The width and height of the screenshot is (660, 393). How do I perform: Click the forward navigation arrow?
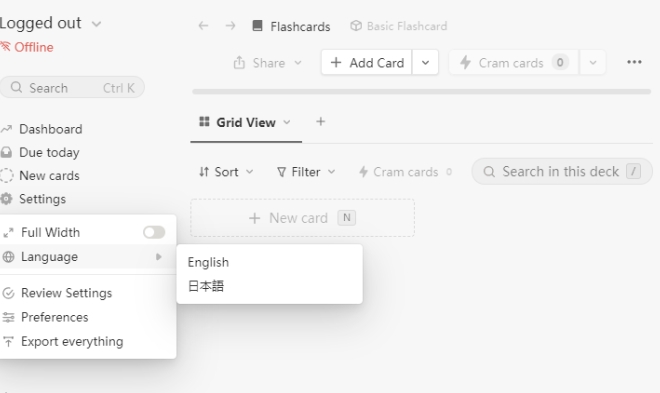230,26
